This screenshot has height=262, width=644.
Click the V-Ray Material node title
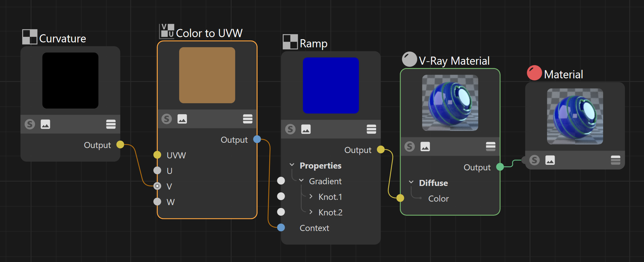click(x=454, y=61)
